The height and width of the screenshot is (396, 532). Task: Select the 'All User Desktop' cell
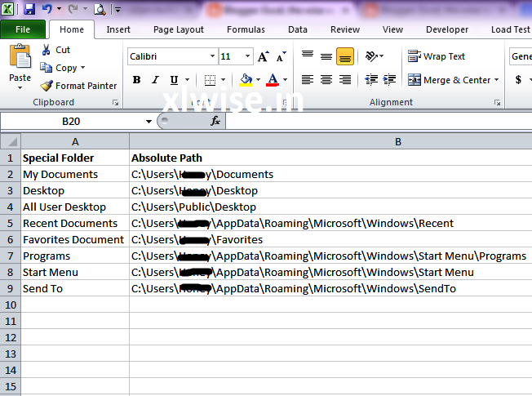click(75, 207)
